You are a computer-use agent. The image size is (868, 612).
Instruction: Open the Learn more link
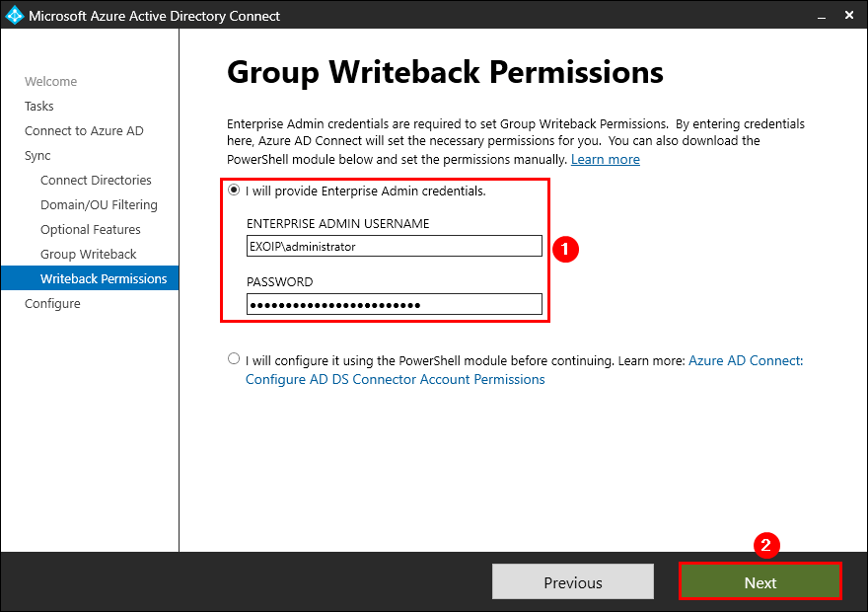coord(605,159)
